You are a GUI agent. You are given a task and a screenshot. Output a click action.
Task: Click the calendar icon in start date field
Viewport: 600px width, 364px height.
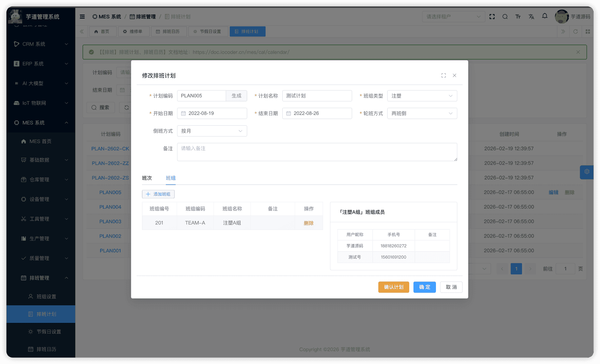coord(183,113)
